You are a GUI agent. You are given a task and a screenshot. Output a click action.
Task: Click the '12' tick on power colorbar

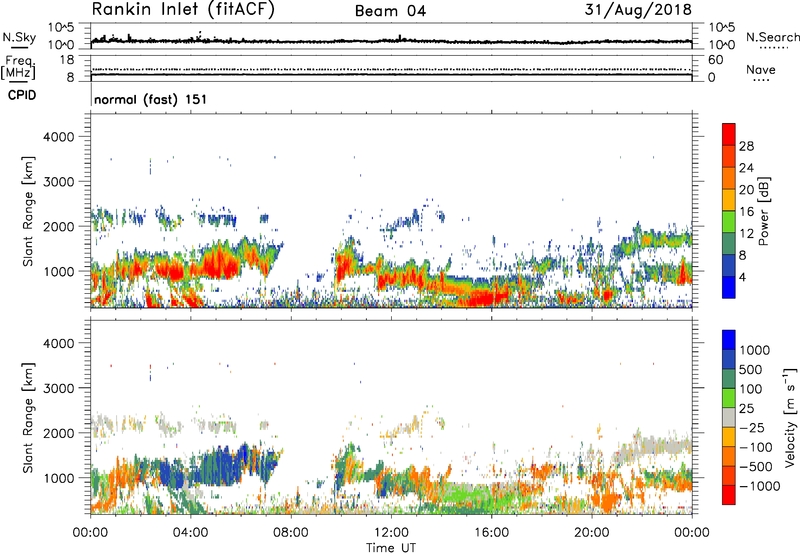[x=746, y=234]
